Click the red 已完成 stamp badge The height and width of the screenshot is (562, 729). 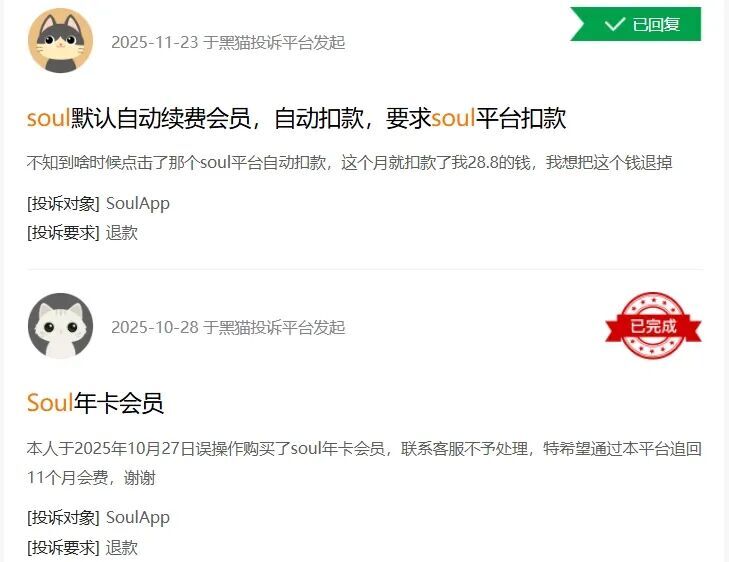click(653, 326)
